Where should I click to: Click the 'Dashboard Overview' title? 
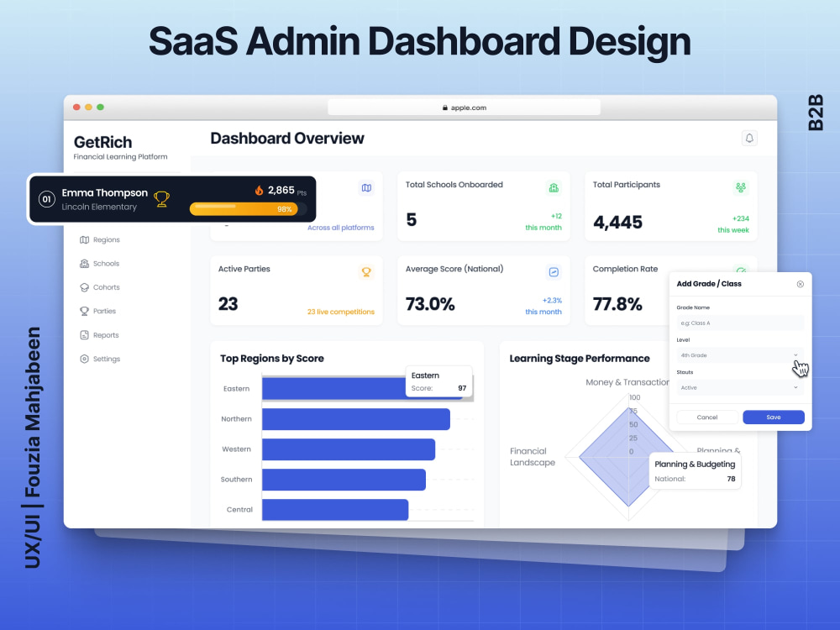click(287, 139)
